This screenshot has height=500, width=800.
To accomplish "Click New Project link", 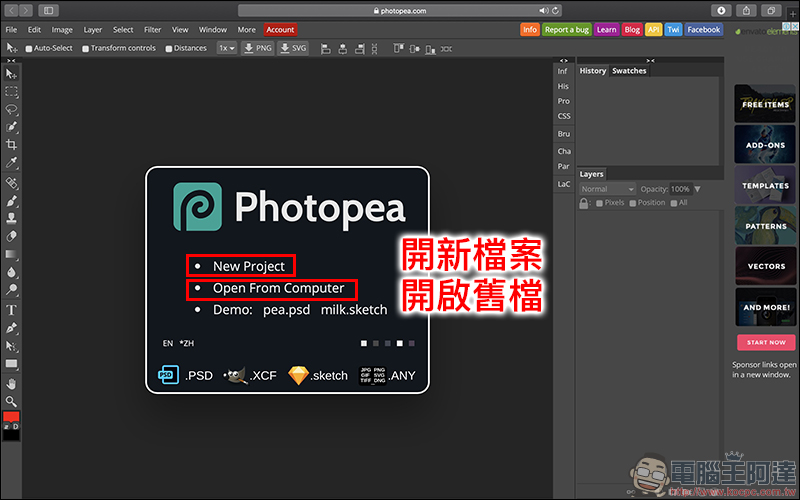I will (248, 266).
